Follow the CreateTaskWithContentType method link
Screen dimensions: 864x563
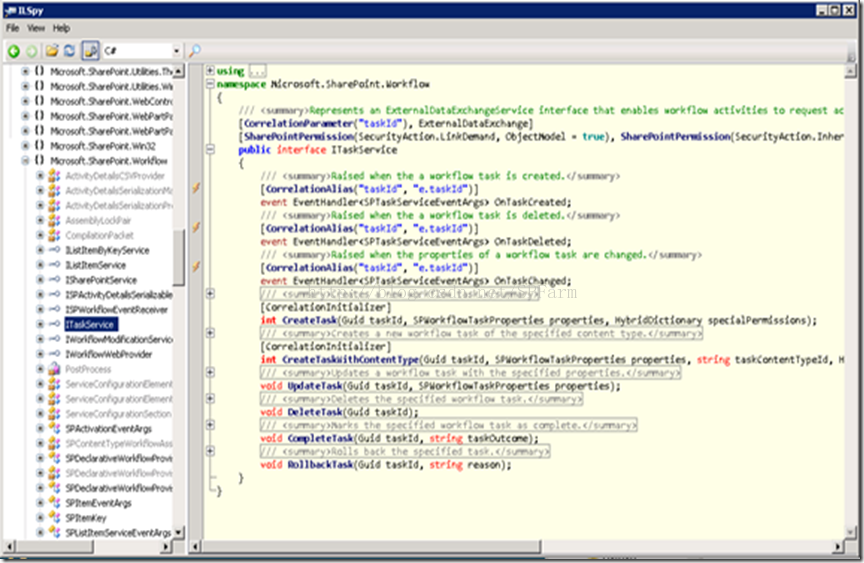click(x=350, y=360)
